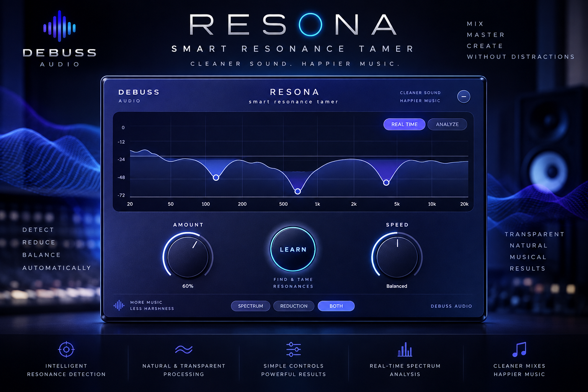
Task: Switch to Analyze mode
Action: coord(447,124)
